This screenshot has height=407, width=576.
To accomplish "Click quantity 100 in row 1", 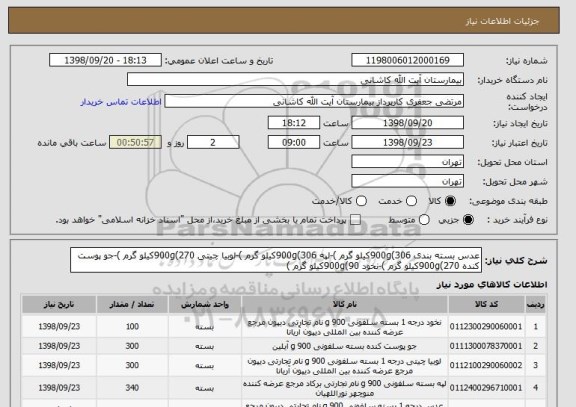I will pos(132,327).
